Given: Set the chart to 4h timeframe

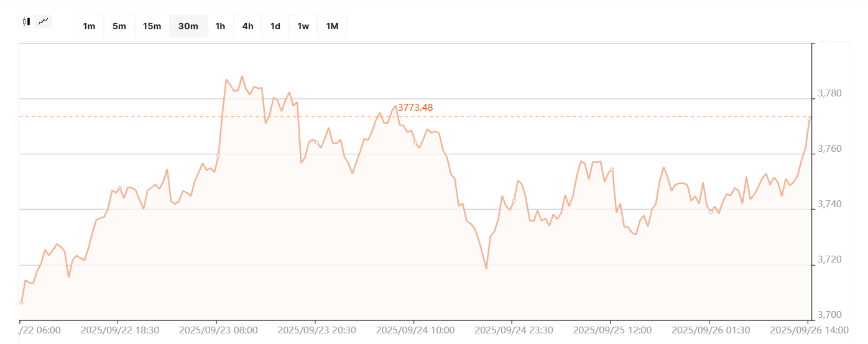Looking at the screenshot, I should click(x=247, y=26).
